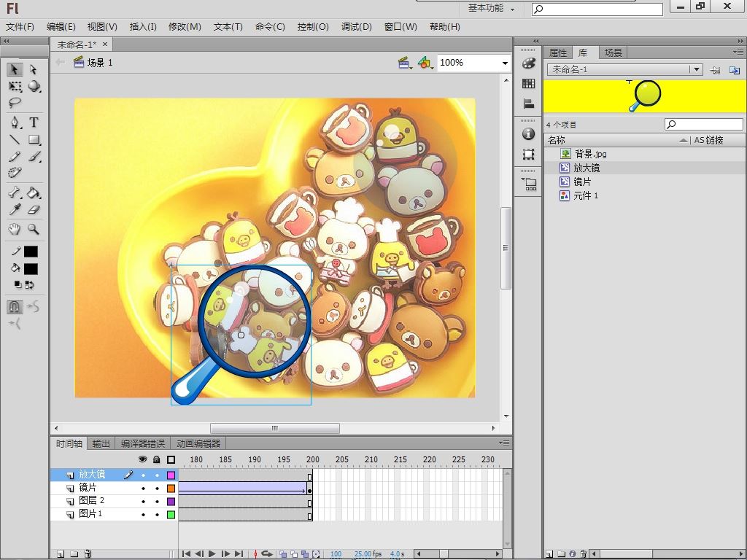Show or hide all layers eye
Screen dimensions: 747x560
142,459
